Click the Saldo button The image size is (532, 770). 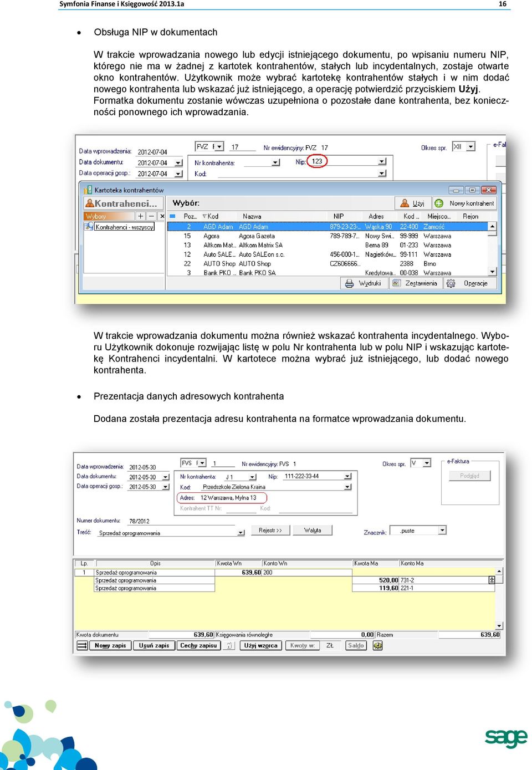(x=356, y=645)
